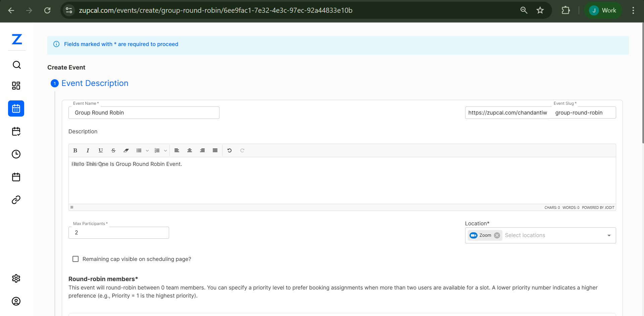Image resolution: width=644 pixels, height=316 pixels.
Task: Expand the bullet list style dropdown arrow
Action: pyautogui.click(x=147, y=151)
